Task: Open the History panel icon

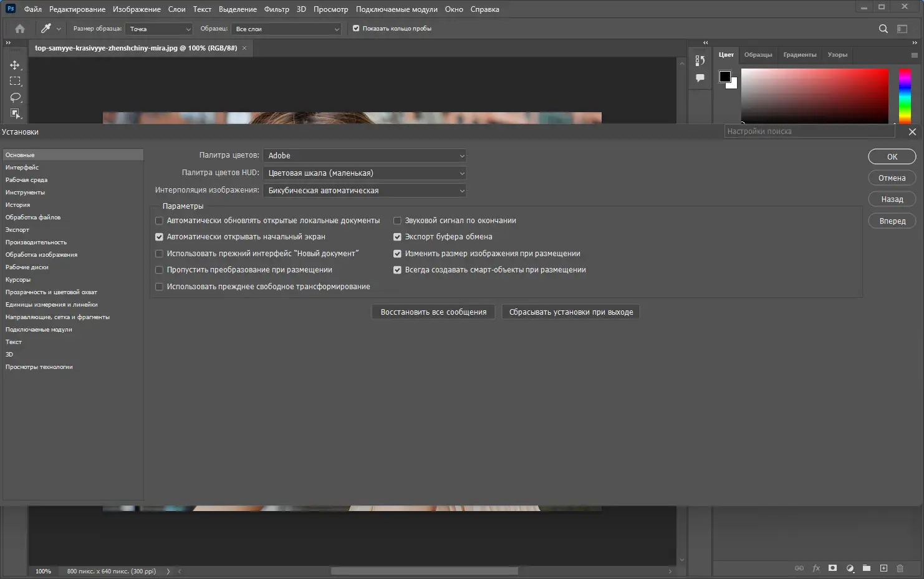Action: tap(700, 60)
